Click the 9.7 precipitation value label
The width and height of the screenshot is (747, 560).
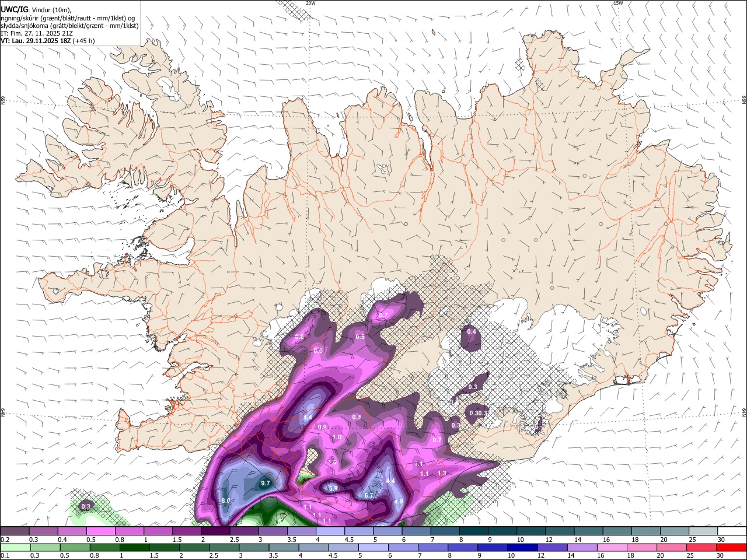pos(266,483)
